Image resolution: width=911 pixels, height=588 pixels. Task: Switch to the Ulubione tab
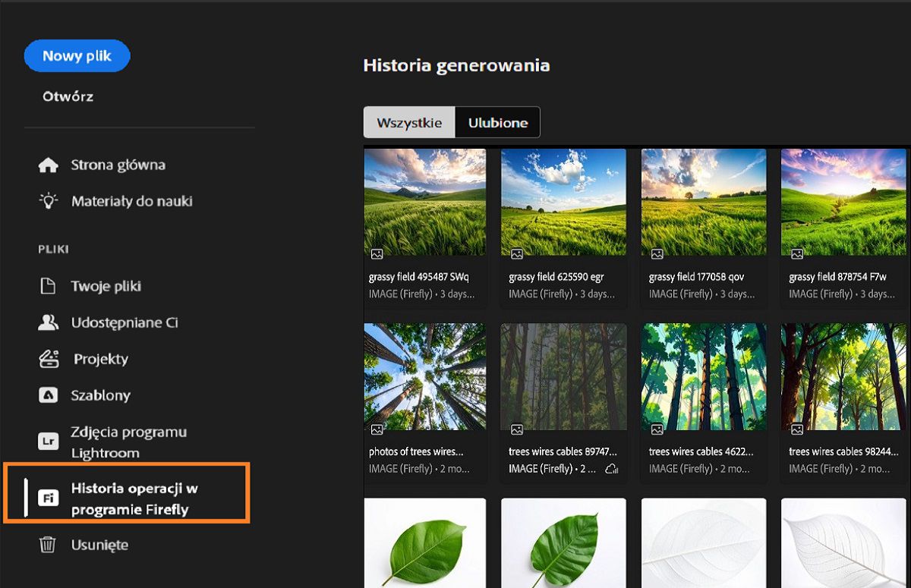[498, 122]
